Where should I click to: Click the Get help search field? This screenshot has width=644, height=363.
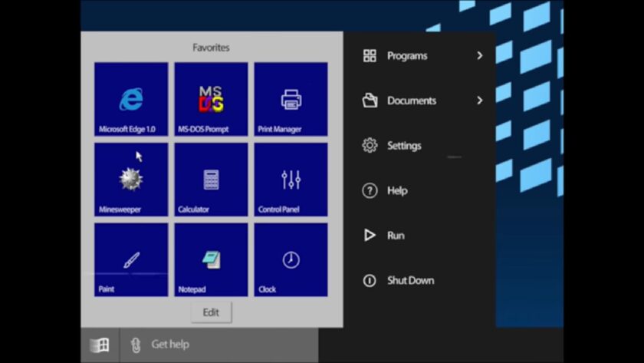tap(219, 345)
